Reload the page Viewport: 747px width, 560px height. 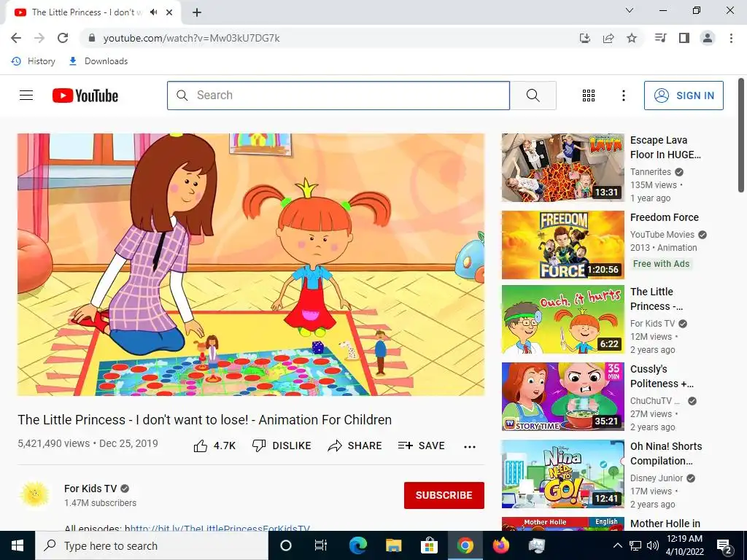[x=63, y=38]
